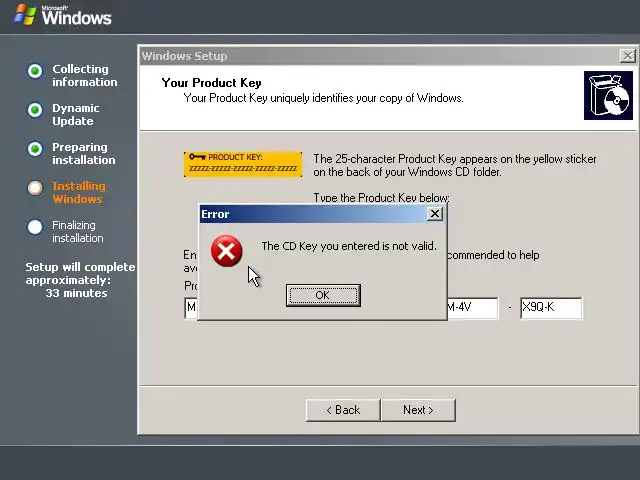Image resolution: width=640 pixels, height=480 pixels.
Task: Click the Windows logo flag
Action: coord(25,15)
